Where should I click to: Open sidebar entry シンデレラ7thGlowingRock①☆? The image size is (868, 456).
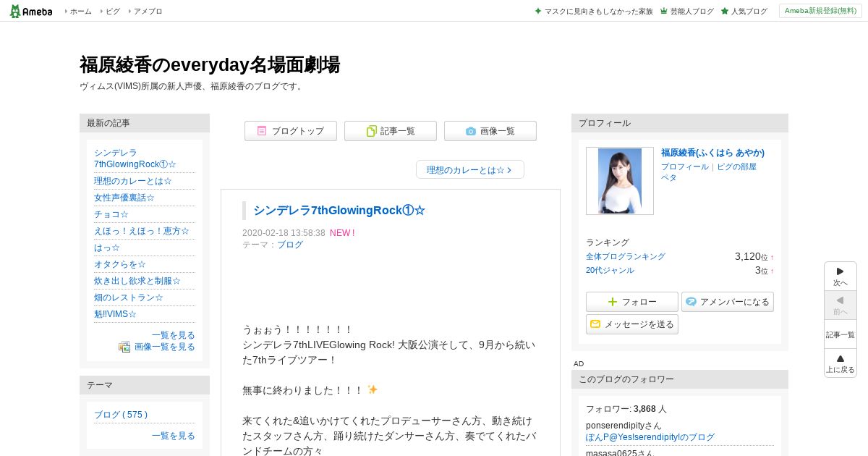(135, 159)
